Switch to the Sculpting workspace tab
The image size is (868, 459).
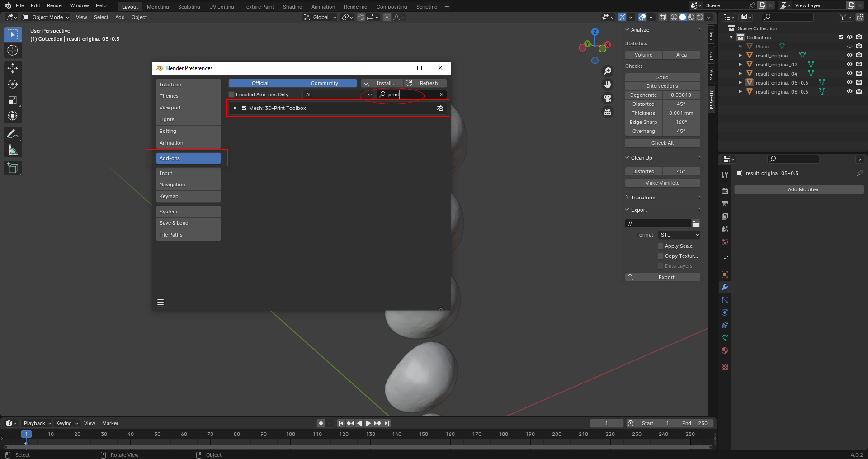(x=189, y=7)
